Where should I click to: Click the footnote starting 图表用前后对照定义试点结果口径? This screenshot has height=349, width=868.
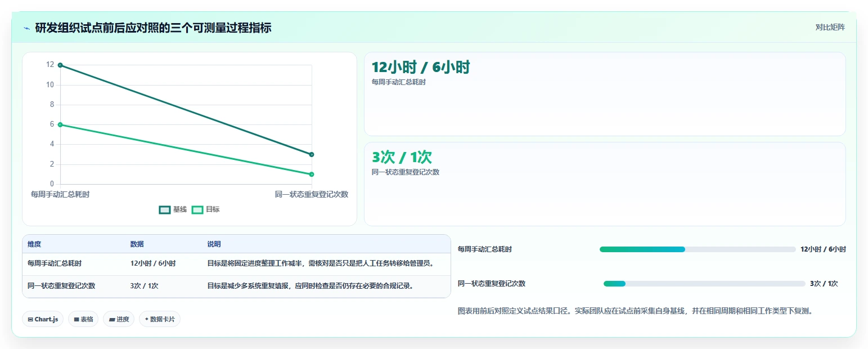636,311
